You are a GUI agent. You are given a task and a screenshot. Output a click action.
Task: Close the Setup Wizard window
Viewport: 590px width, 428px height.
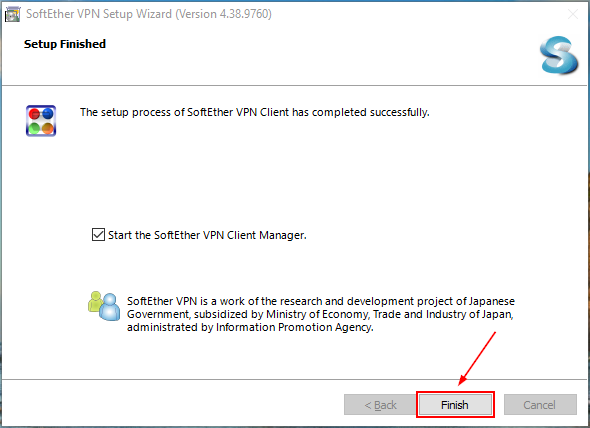pyautogui.click(x=573, y=14)
